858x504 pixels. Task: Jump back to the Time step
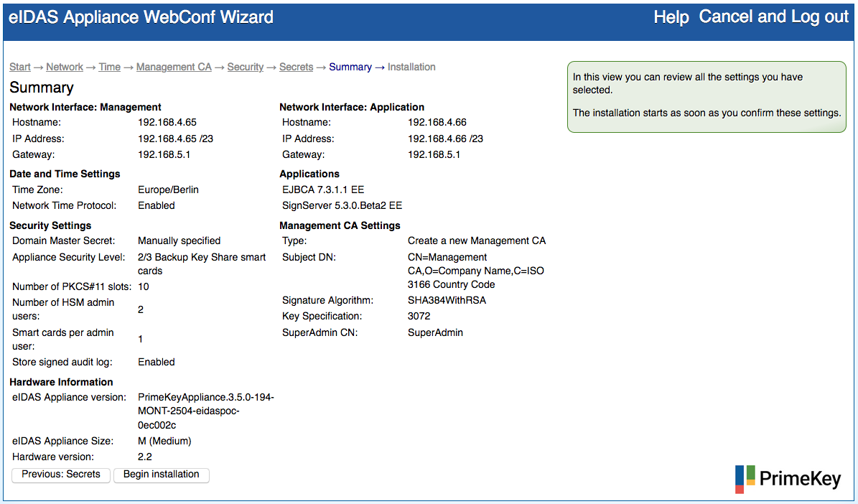tap(109, 67)
